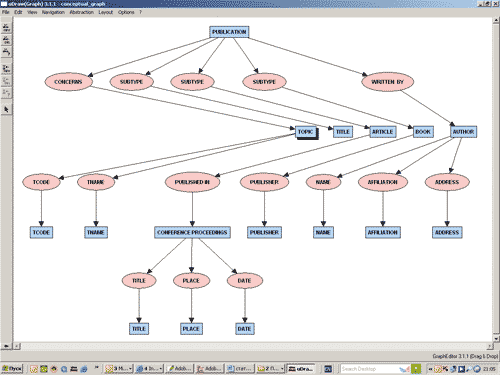The height and width of the screenshot is (375, 500).
Task: Open the green dropdown beside Search Desktop
Action: 416,369
